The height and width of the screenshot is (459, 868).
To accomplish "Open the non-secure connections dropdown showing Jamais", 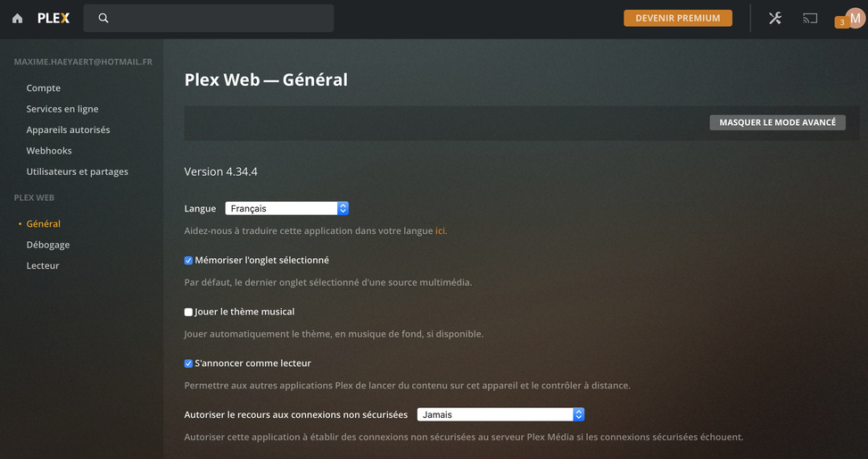I will (x=500, y=414).
